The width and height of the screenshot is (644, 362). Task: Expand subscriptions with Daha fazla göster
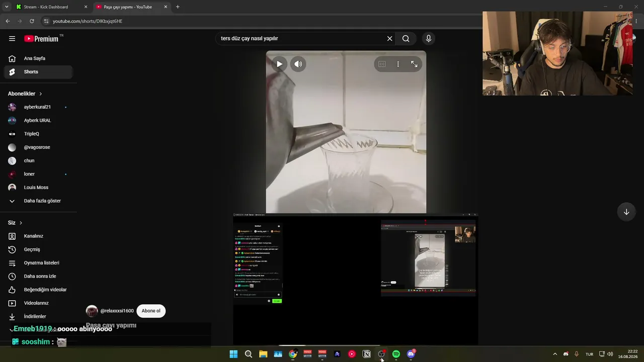pos(38,201)
